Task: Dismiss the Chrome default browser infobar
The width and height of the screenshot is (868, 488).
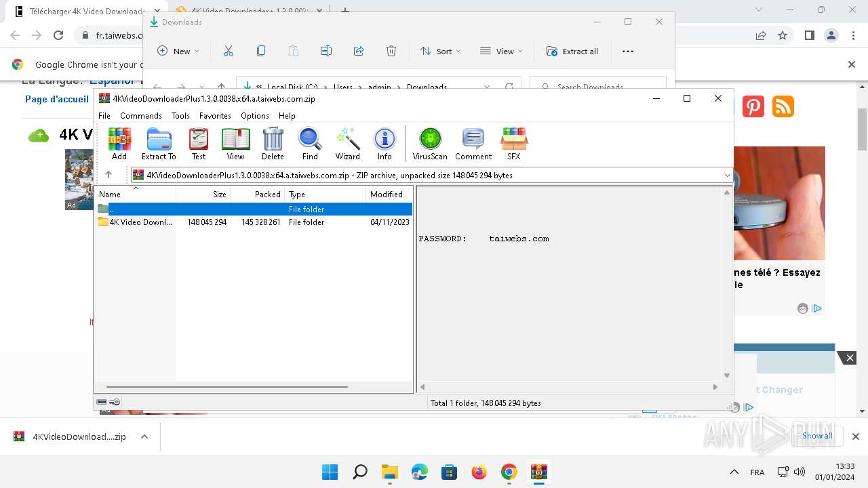Action: [x=852, y=64]
